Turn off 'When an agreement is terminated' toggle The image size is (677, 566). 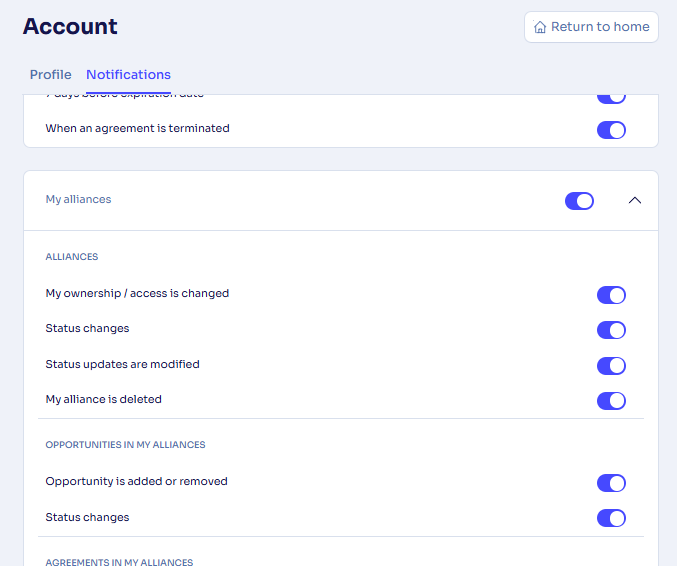[x=611, y=130]
